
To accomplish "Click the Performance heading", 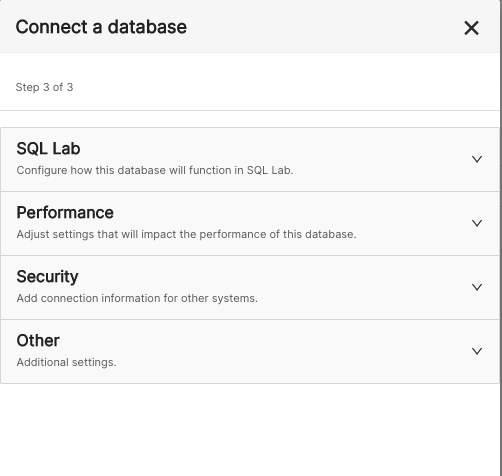I will pyautogui.click(x=65, y=212).
